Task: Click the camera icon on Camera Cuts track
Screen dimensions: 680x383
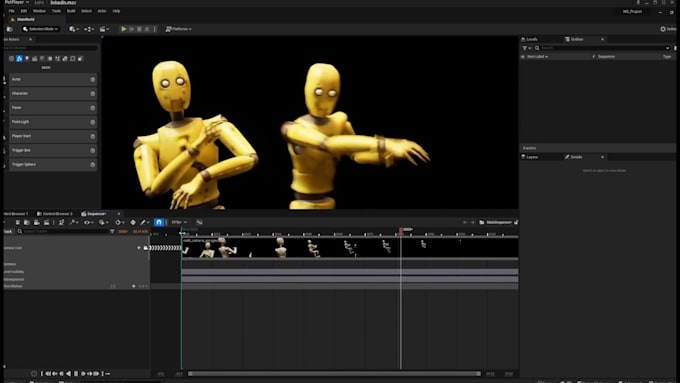Action: 146,248
